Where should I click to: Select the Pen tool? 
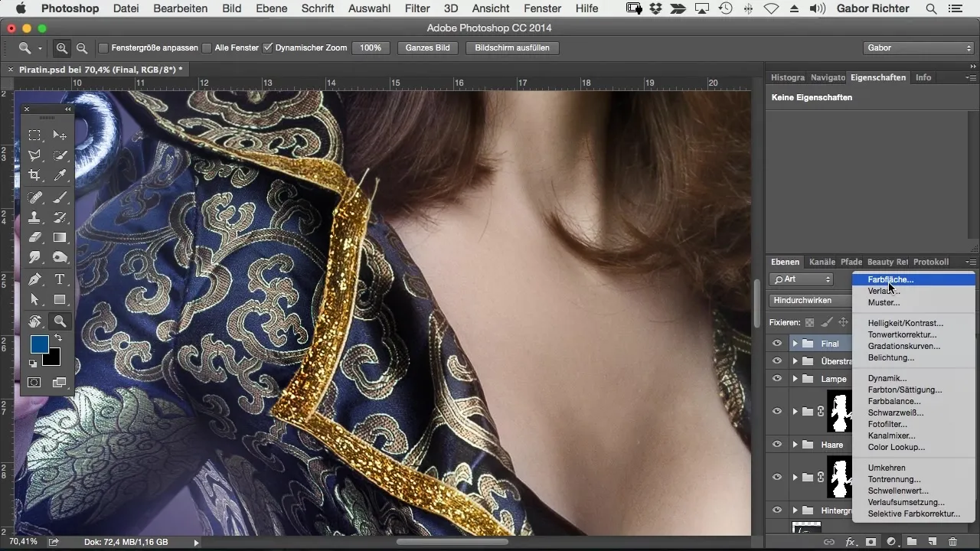[x=34, y=279]
